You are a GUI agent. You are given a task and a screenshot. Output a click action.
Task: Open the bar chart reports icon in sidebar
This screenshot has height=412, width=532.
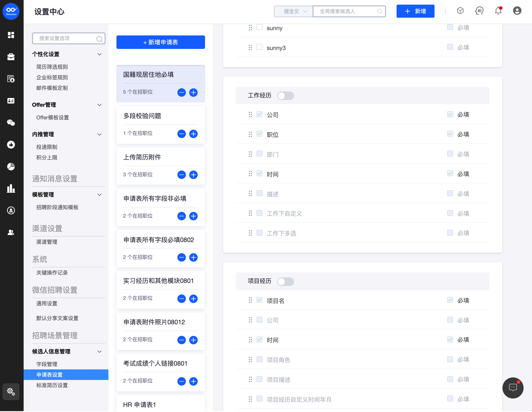[x=11, y=189]
